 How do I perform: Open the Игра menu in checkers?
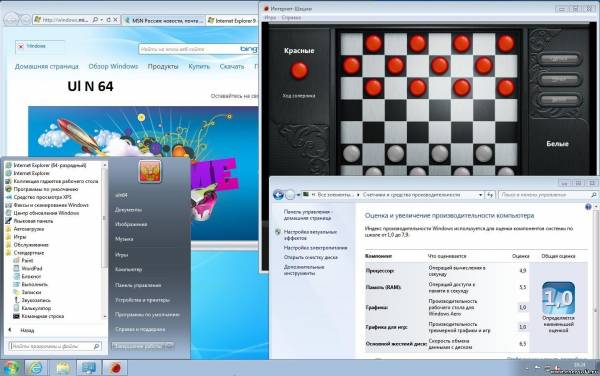point(270,18)
